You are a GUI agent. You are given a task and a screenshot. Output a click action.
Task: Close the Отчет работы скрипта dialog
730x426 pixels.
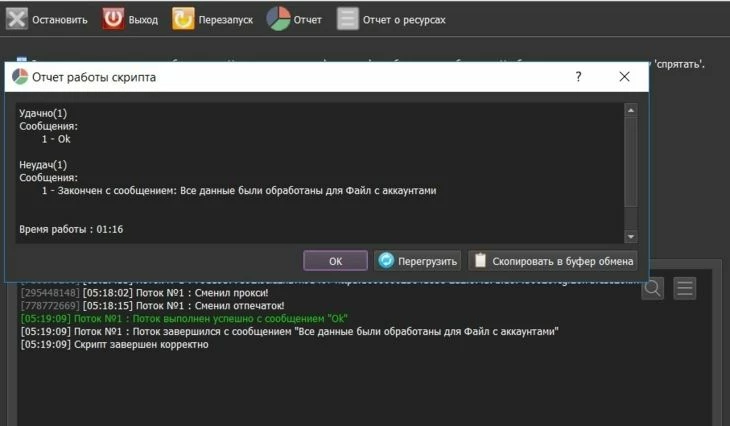coord(624,77)
